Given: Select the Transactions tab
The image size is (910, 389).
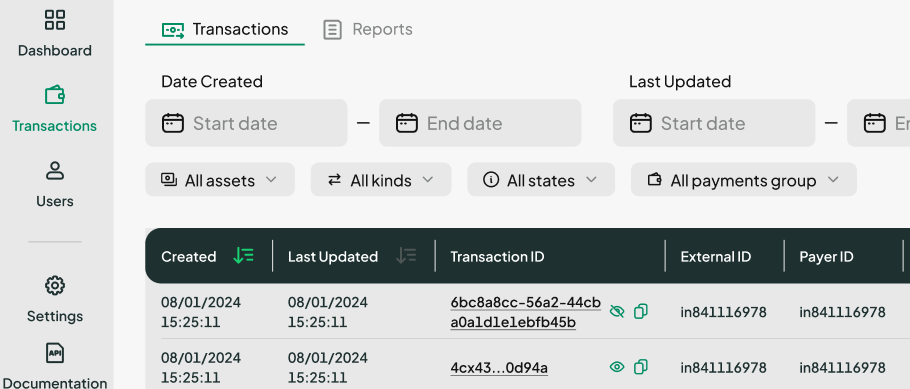Looking at the screenshot, I should click(225, 29).
